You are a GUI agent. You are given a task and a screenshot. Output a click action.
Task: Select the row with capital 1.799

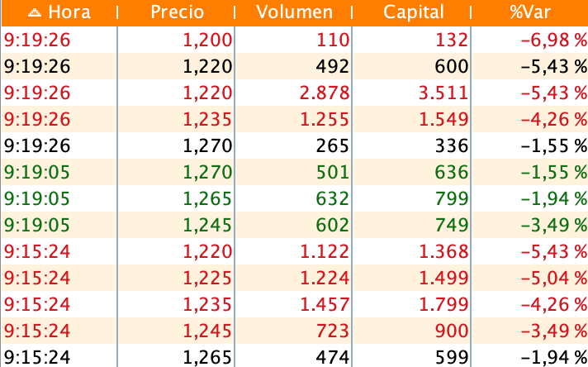[295, 304]
